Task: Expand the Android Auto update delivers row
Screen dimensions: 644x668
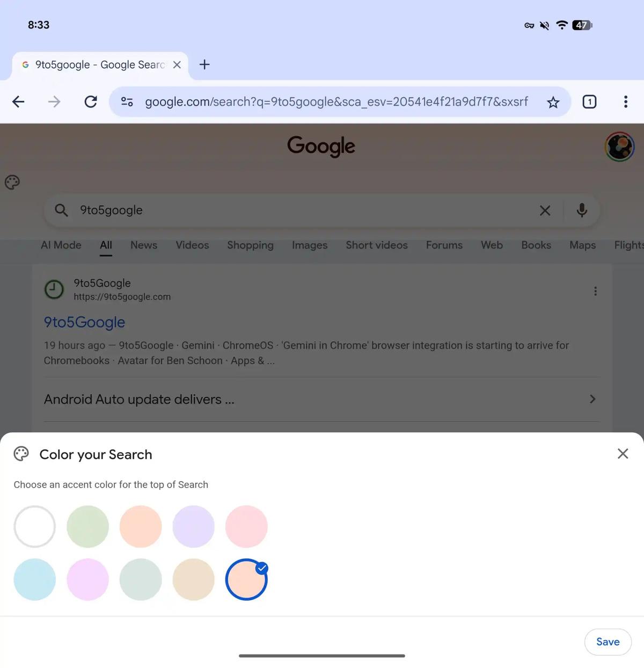Action: [321, 400]
